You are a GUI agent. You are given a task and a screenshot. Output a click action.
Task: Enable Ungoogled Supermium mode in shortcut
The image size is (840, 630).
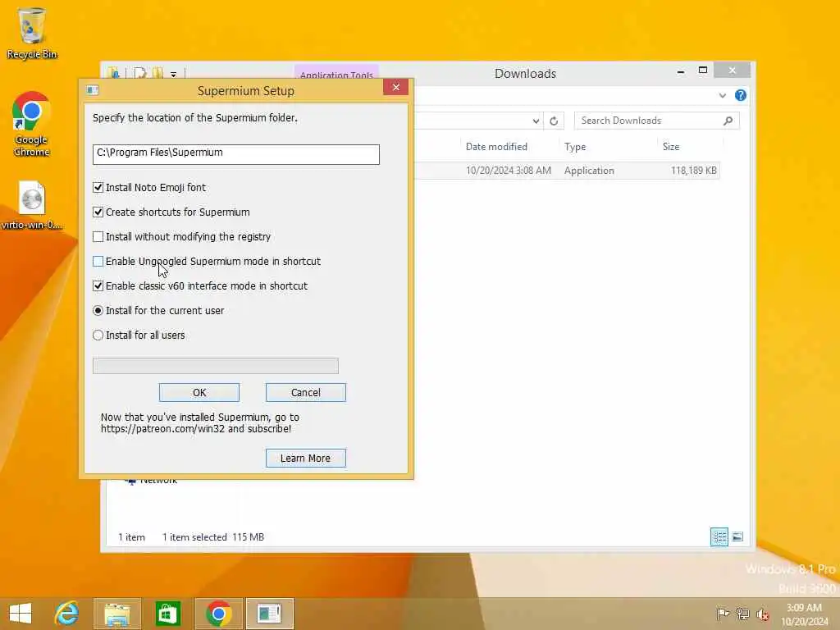click(98, 262)
